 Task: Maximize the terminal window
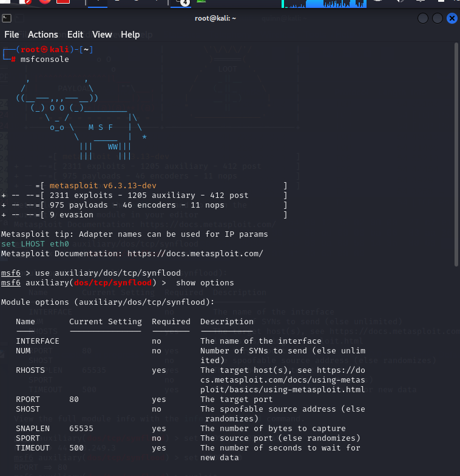[438, 18]
